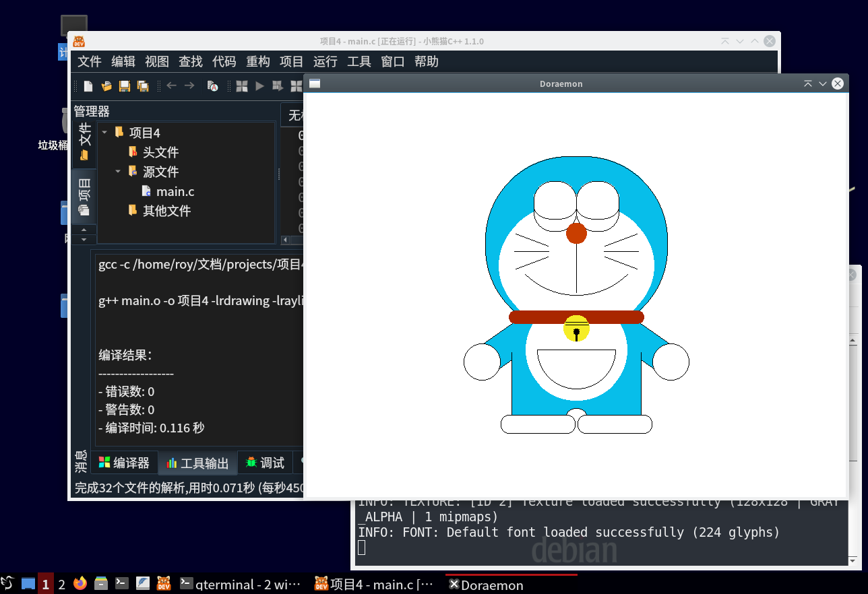Click the taskbar start menu bird icon
The image size is (868, 594).
click(x=7, y=584)
